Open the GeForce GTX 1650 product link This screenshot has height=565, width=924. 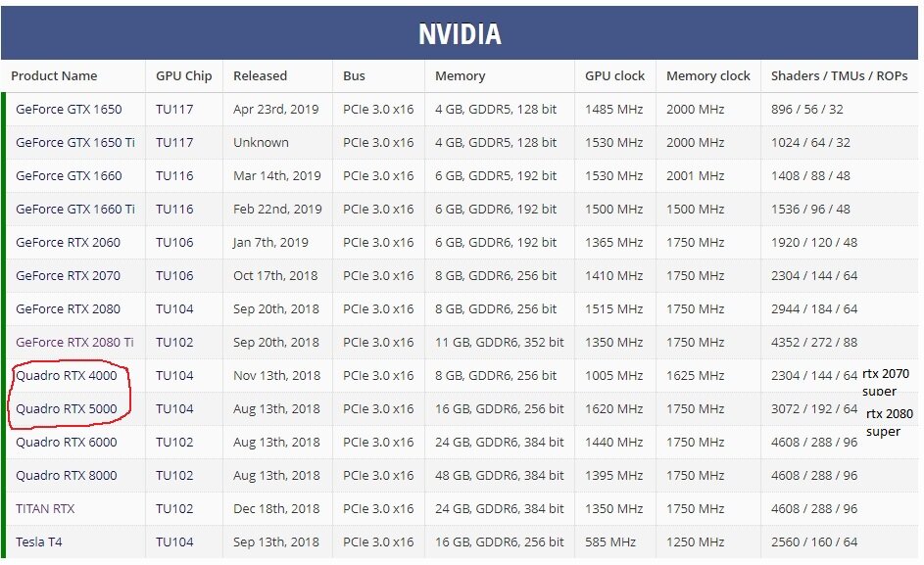coord(69,109)
